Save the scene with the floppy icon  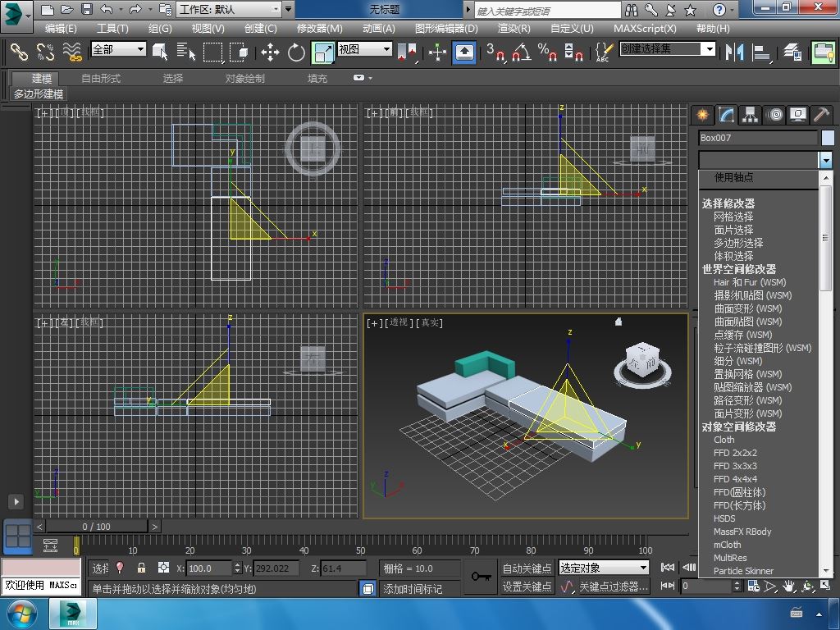pos(86,9)
